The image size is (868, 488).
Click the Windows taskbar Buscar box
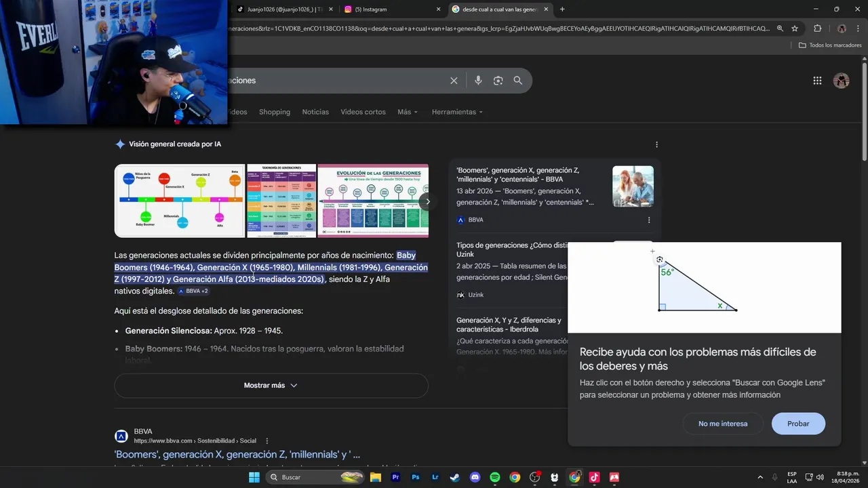(314, 477)
